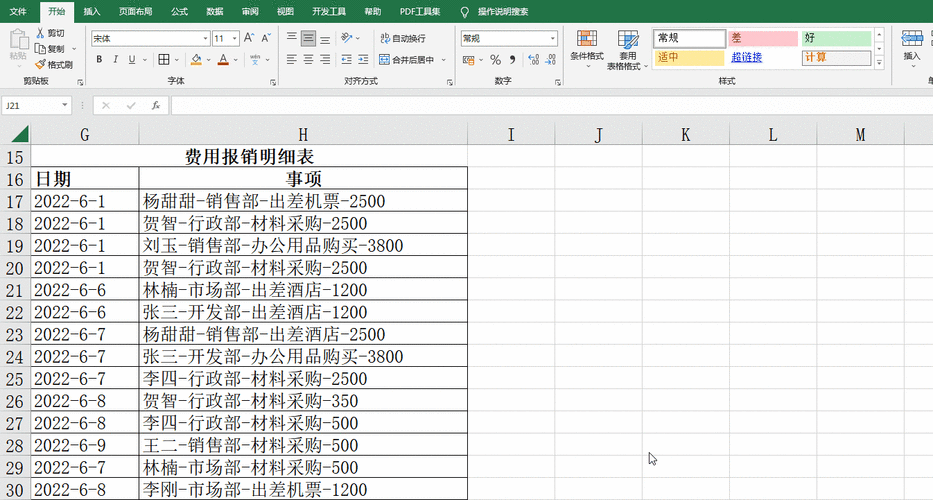This screenshot has width=933, height=500.
Task: Click the accounting number format icon
Action: pyautogui.click(x=469, y=60)
